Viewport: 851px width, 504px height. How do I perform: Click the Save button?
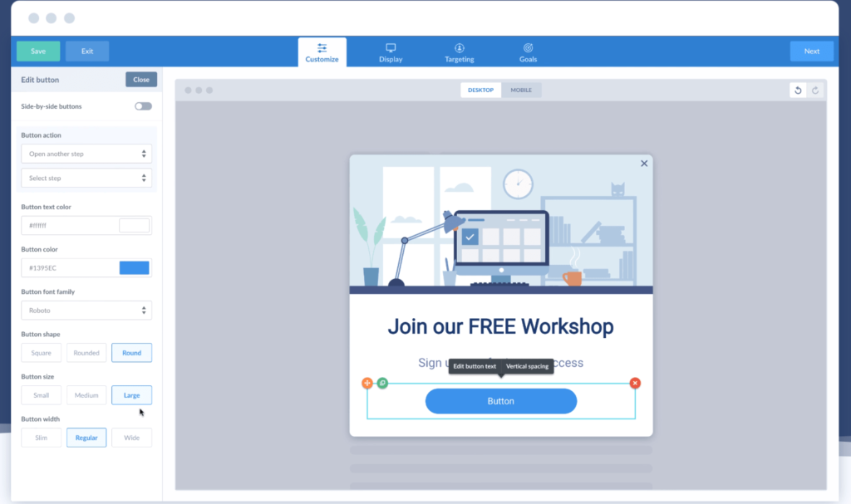[38, 51]
